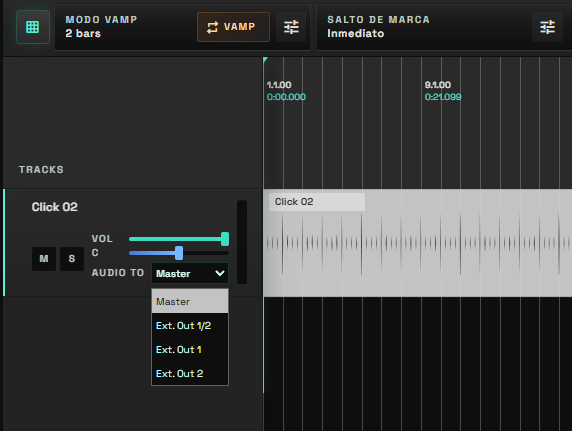Click the playhead marker at timeline top
The width and height of the screenshot is (572, 431).
tap(265, 60)
